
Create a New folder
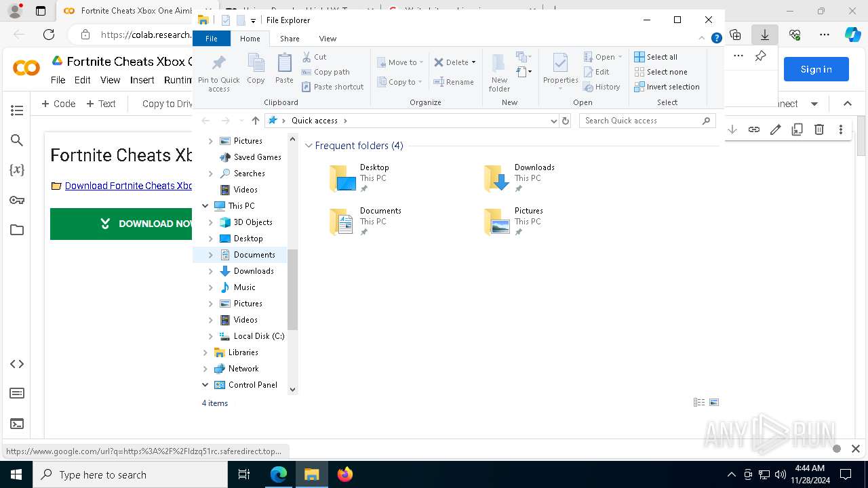coord(499,73)
